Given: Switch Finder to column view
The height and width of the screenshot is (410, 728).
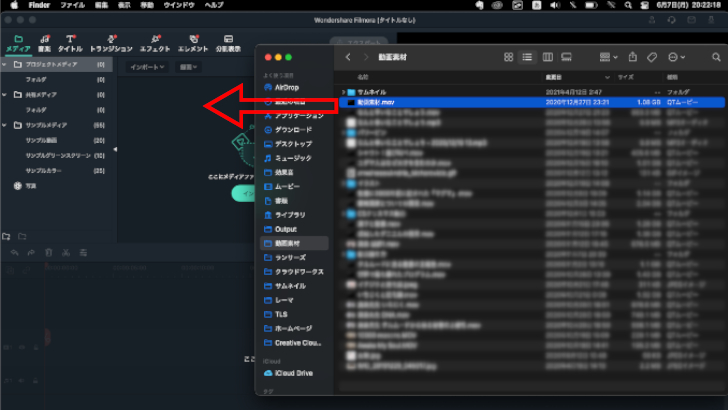Looking at the screenshot, I should pos(547,57).
